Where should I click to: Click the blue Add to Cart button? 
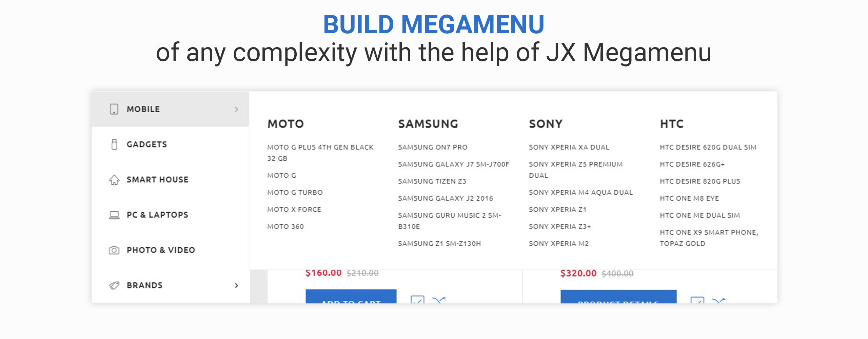click(x=351, y=296)
